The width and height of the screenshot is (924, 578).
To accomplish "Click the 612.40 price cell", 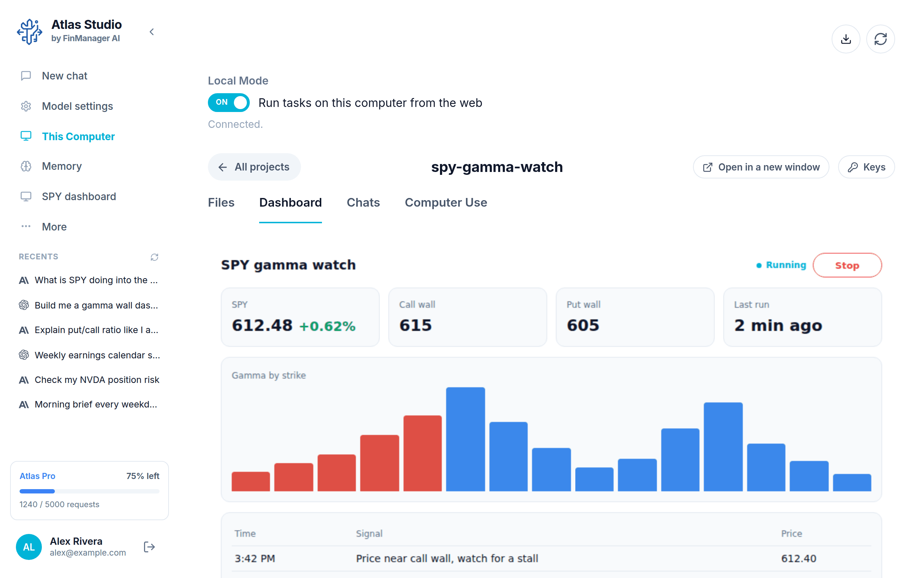I will click(x=798, y=558).
